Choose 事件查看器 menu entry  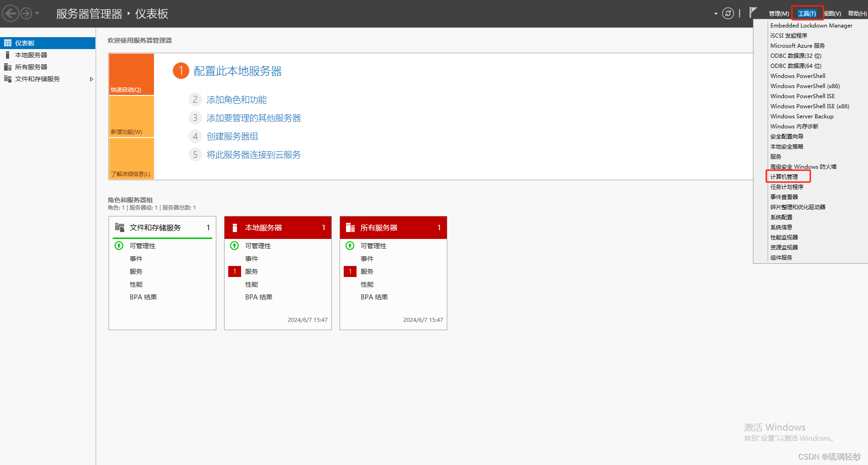[x=784, y=197]
